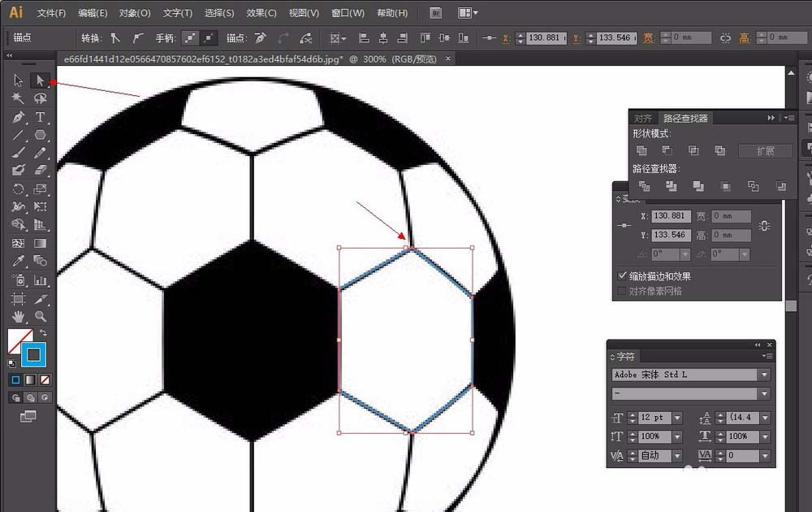
Task: Select the Direct Selection tool
Action: click(39, 80)
